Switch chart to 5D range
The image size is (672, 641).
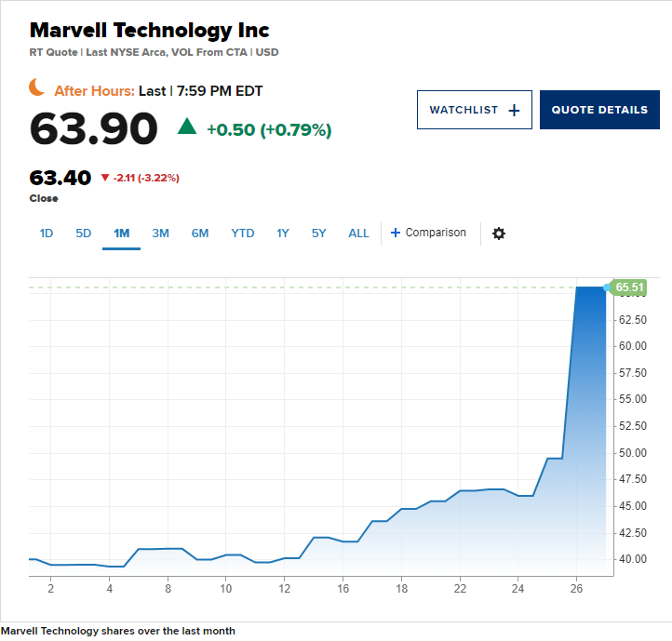click(x=84, y=234)
